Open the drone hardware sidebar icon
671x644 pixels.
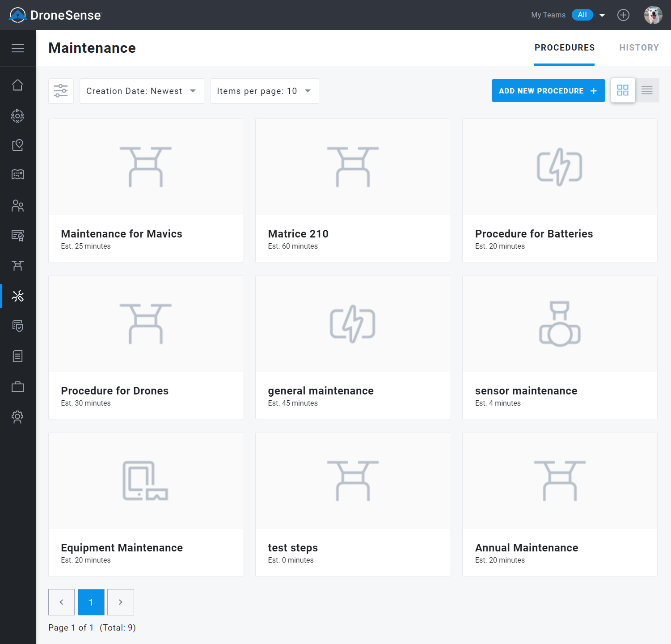click(17, 266)
